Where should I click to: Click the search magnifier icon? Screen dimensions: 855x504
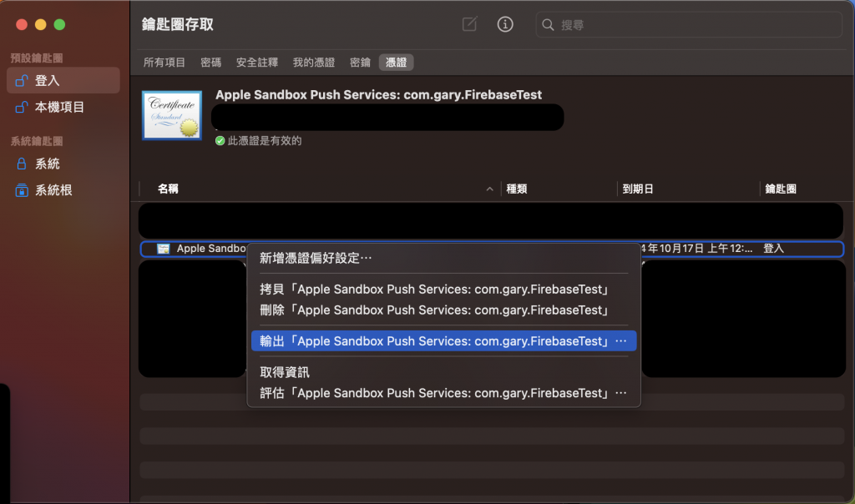(x=548, y=25)
